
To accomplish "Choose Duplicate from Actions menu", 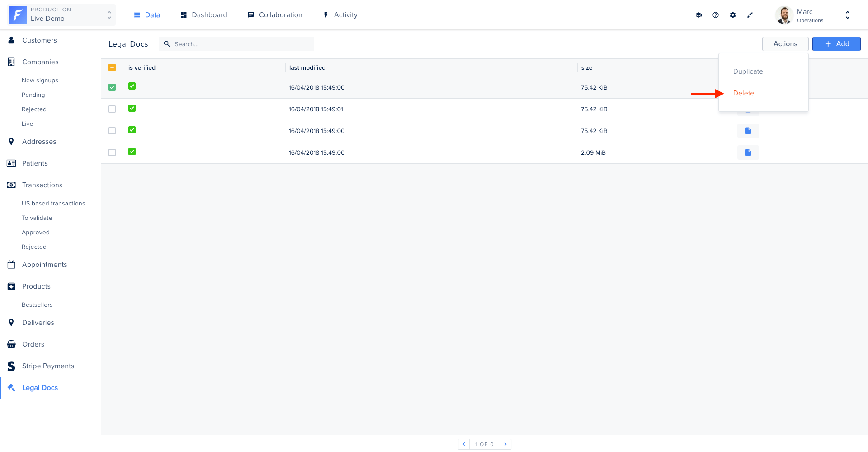I will (748, 71).
